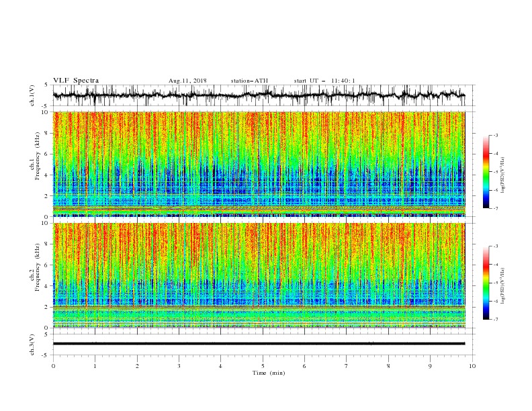Screen dimensions: 532x411
Task: Click the ch.3(V) flat waveform trace
Action: click(259, 344)
